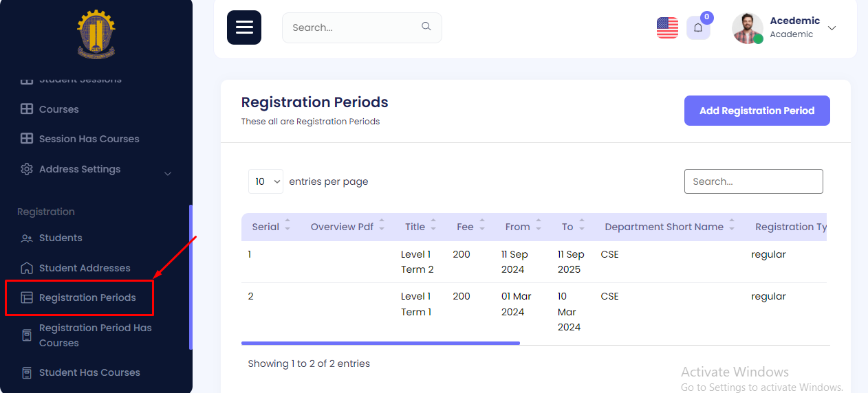Click the user profile avatar picture
This screenshot has height=393, width=868.
pyautogui.click(x=748, y=28)
